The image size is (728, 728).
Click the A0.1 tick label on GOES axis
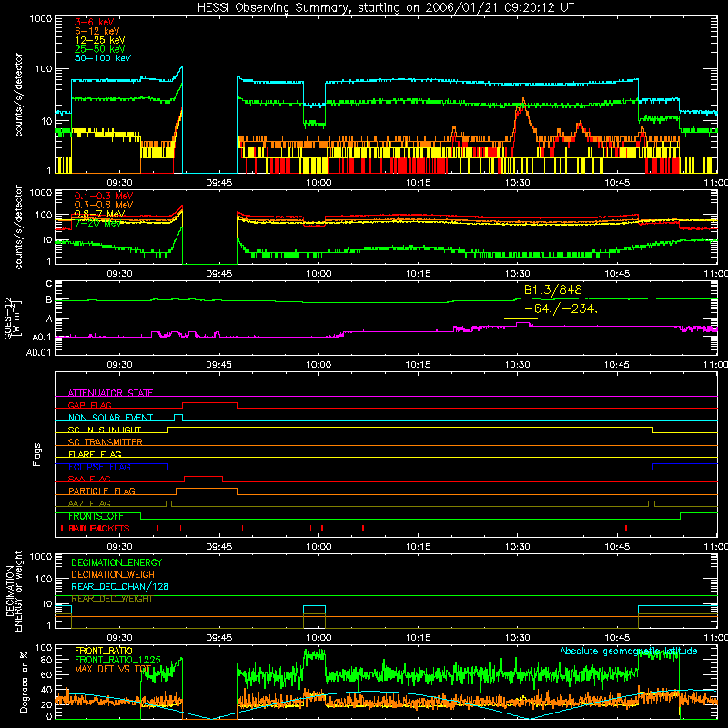pyautogui.click(x=41, y=338)
